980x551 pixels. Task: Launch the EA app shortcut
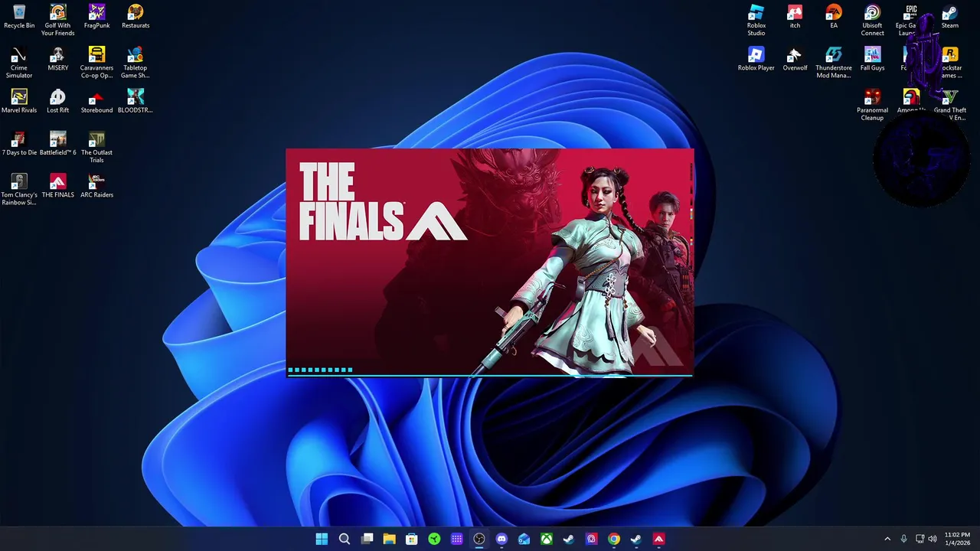[x=834, y=17]
